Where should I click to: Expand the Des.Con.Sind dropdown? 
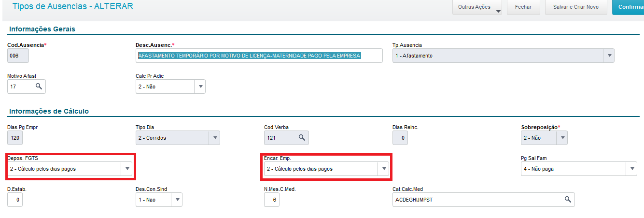pos(177,200)
